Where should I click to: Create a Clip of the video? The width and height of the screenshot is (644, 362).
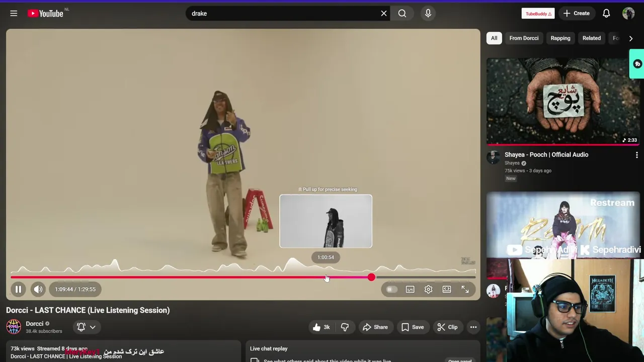[447, 327]
